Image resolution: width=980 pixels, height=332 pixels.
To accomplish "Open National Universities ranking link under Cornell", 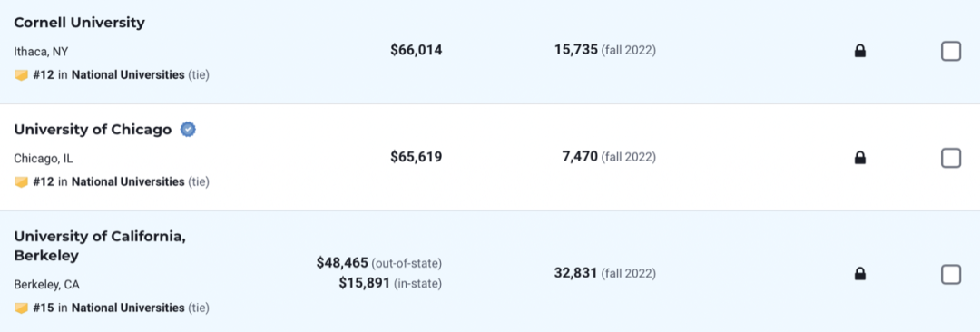I will 128,75.
